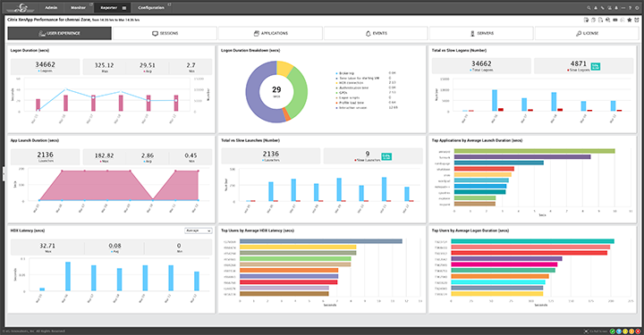Open the Configuration menu
Viewport: 644px width, 335px height.
(x=151, y=7)
